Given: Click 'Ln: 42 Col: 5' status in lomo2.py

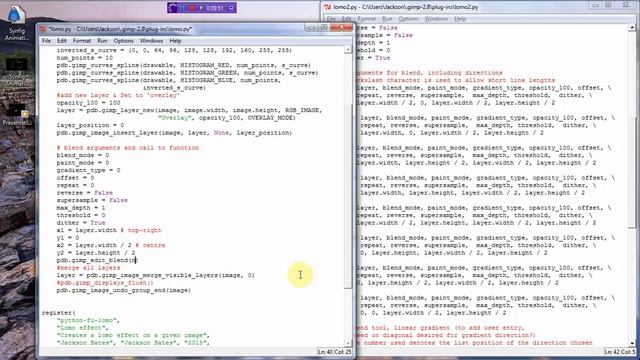Looking at the screenshot, I should click(620, 352).
